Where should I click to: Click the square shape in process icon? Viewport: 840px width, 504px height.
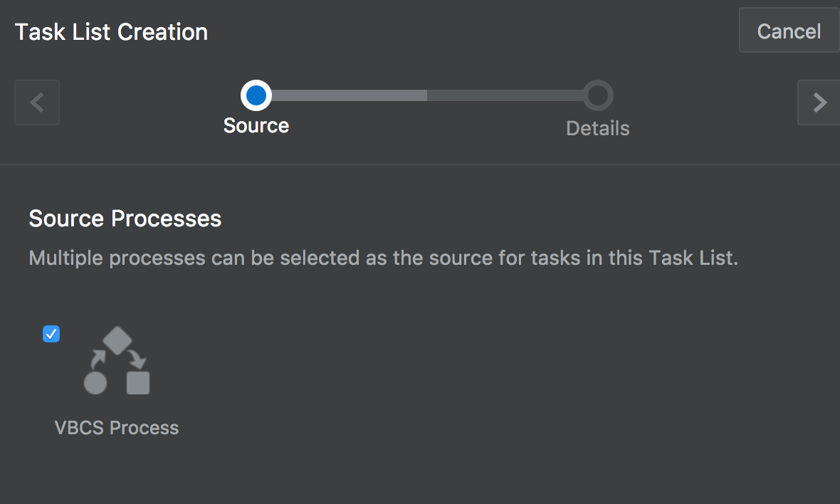(x=138, y=383)
